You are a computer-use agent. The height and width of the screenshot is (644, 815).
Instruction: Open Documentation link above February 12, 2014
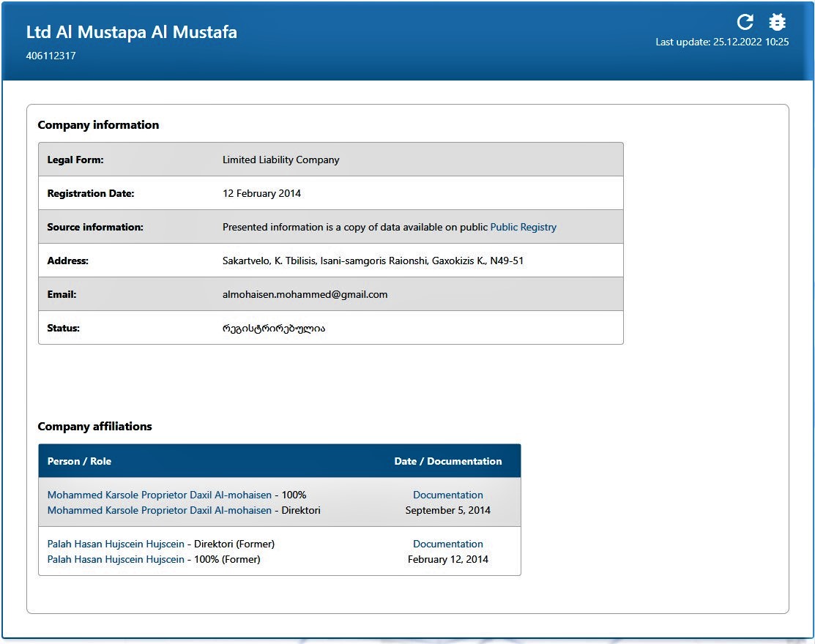(447, 544)
